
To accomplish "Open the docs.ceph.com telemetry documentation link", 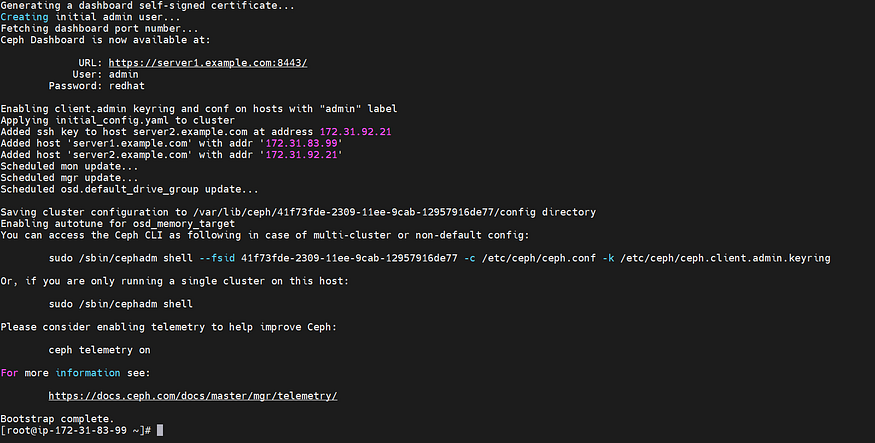I will 193,396.
